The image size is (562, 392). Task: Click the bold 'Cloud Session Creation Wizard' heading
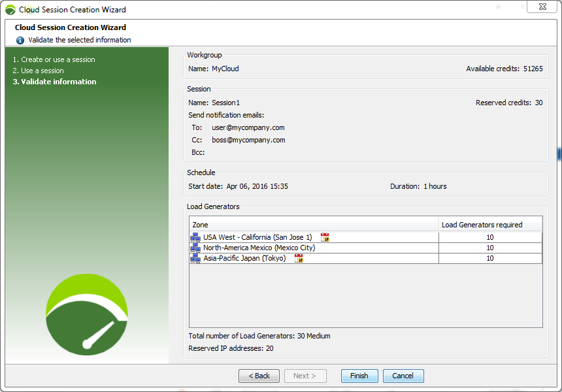[71, 27]
